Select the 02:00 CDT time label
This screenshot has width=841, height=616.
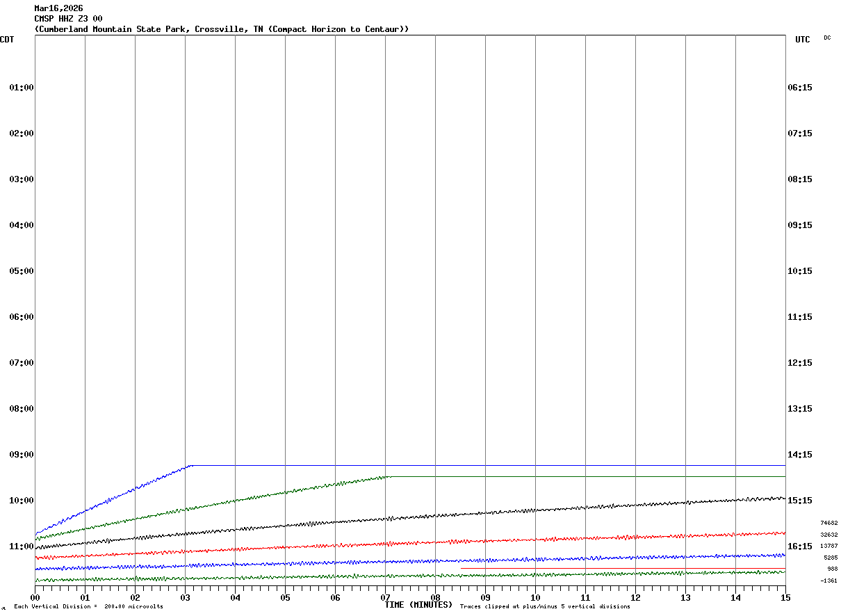coord(22,133)
